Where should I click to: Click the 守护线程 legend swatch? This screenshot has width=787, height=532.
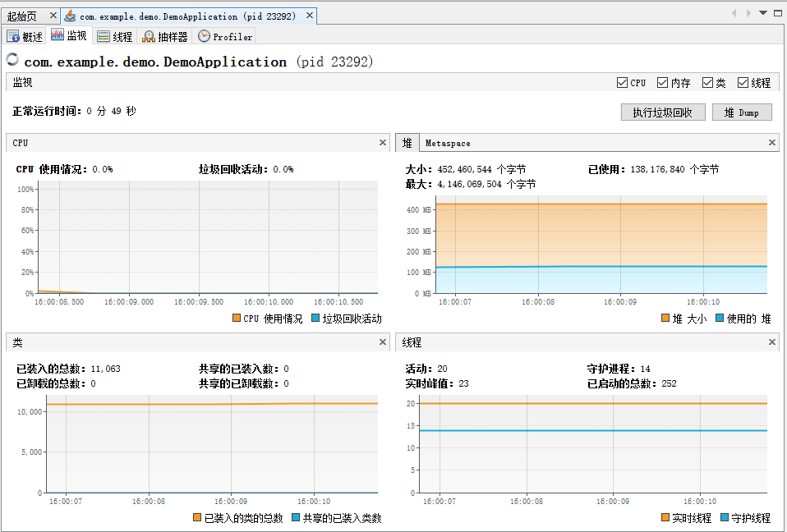click(x=725, y=517)
